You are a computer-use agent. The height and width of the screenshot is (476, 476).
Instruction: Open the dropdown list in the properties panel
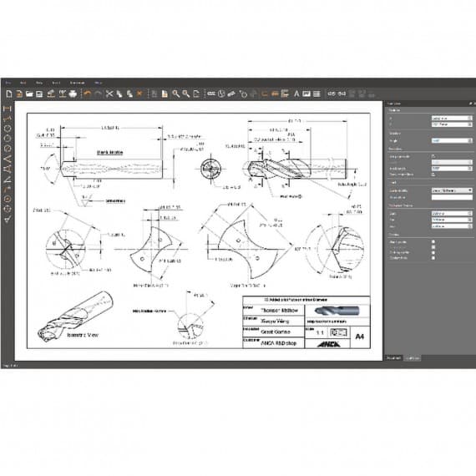coord(452,190)
